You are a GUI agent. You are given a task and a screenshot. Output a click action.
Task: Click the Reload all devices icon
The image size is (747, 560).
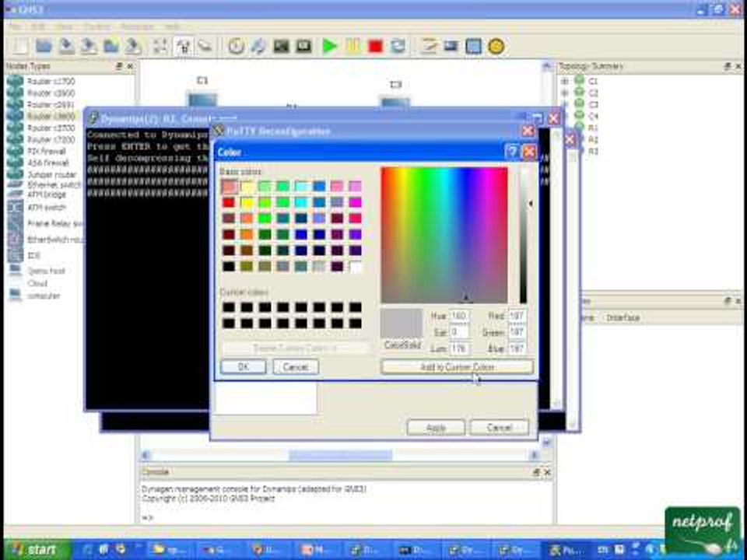pyautogui.click(x=398, y=46)
